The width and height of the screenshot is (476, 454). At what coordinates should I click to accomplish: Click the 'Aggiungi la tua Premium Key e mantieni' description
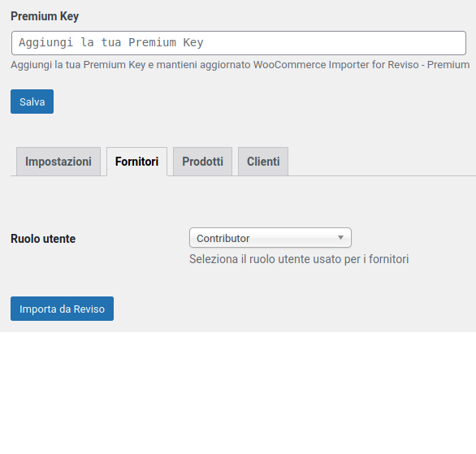[240, 65]
